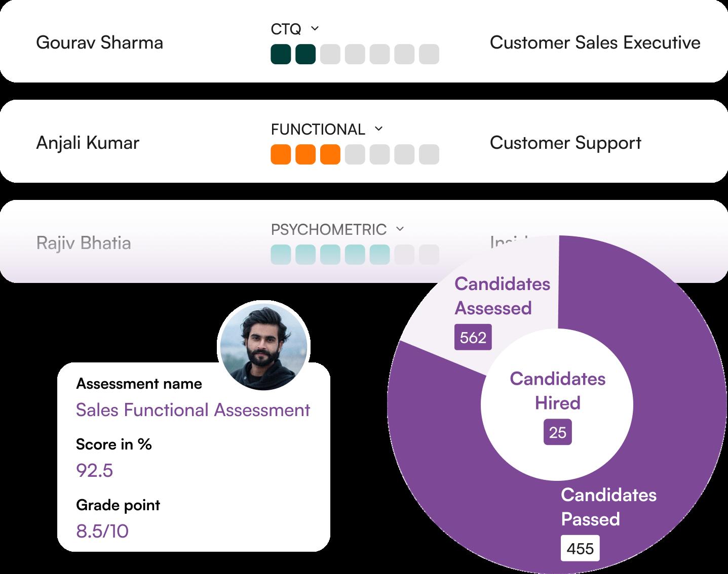
Task: Click the 25 candidates hired badge
Action: point(557,432)
